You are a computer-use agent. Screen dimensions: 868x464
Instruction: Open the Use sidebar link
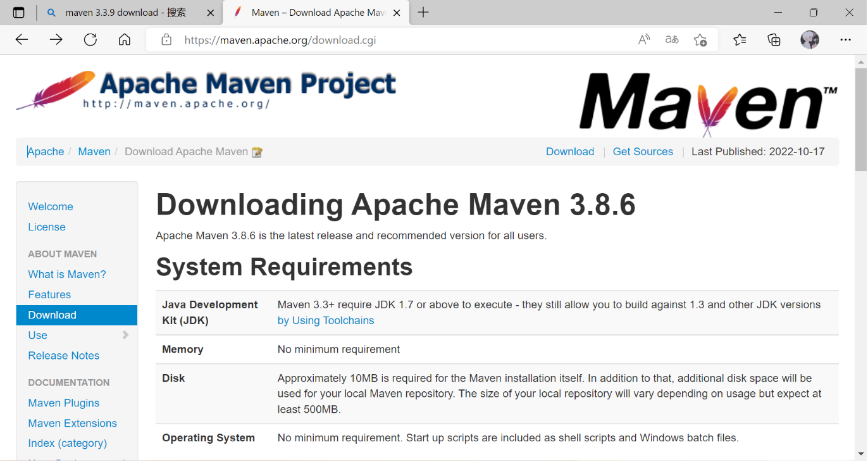click(38, 335)
